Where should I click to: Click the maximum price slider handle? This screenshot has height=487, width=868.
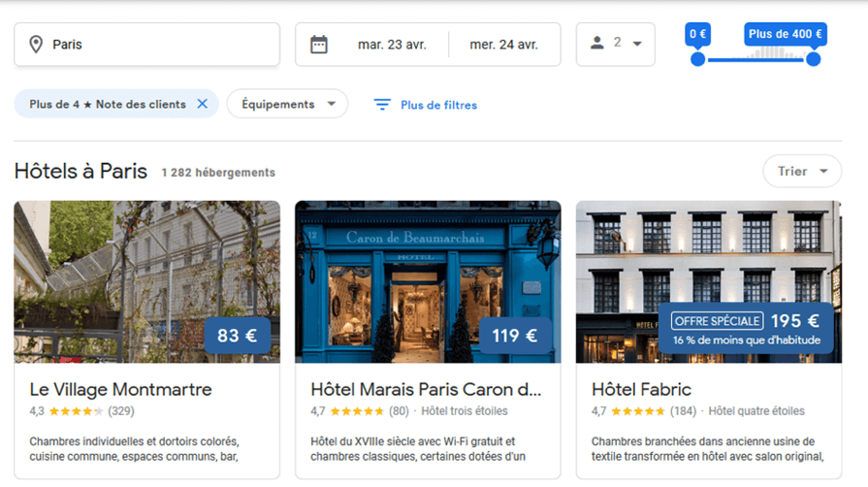click(x=813, y=60)
